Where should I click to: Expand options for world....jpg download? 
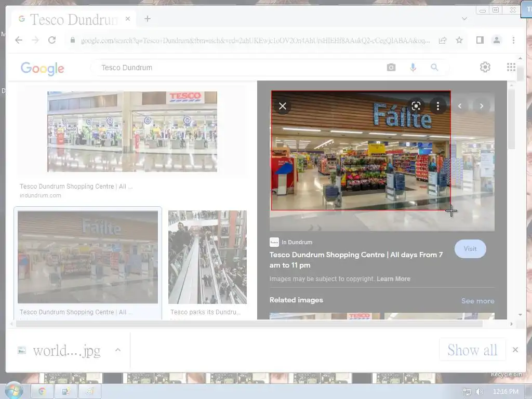(x=118, y=350)
